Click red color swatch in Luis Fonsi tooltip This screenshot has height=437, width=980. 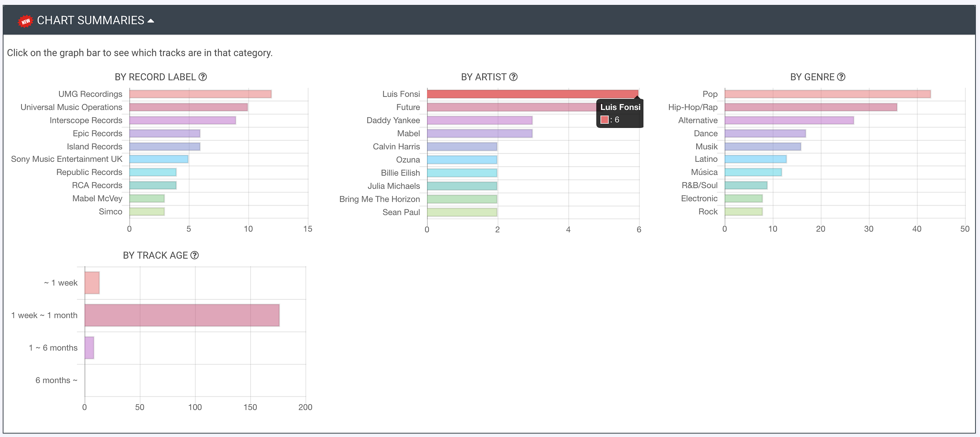pyautogui.click(x=605, y=120)
